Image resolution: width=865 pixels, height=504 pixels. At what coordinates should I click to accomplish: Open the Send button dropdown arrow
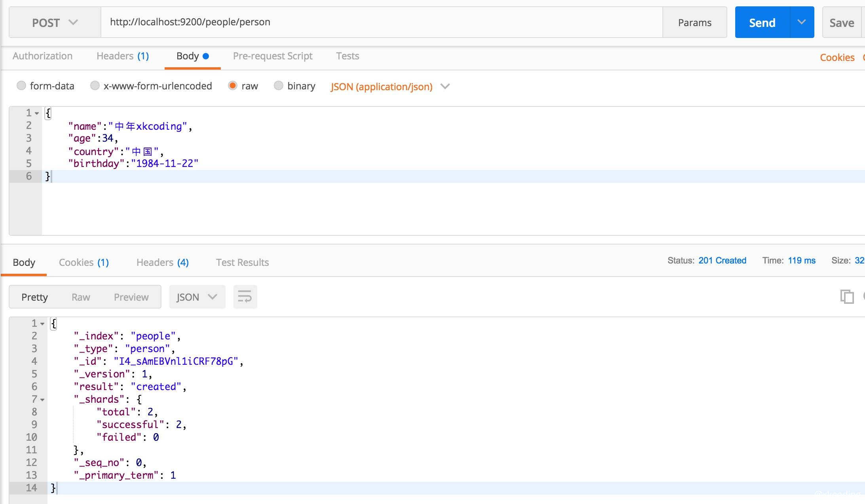802,22
